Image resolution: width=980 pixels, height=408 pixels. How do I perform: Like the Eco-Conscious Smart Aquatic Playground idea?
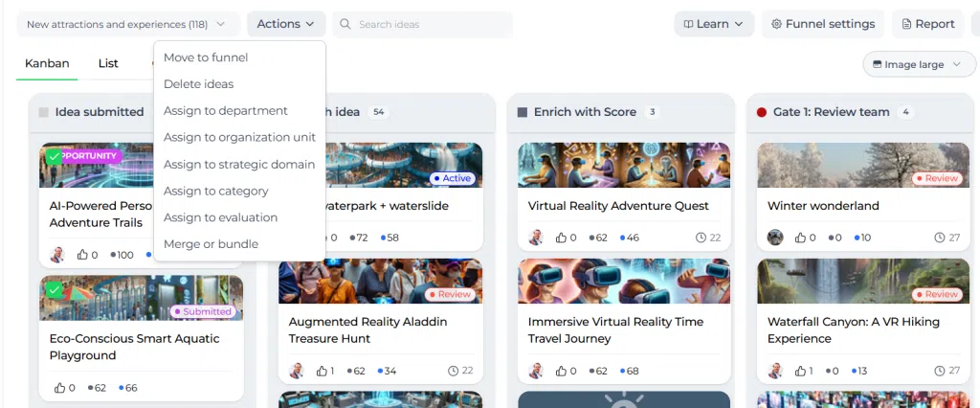point(60,388)
